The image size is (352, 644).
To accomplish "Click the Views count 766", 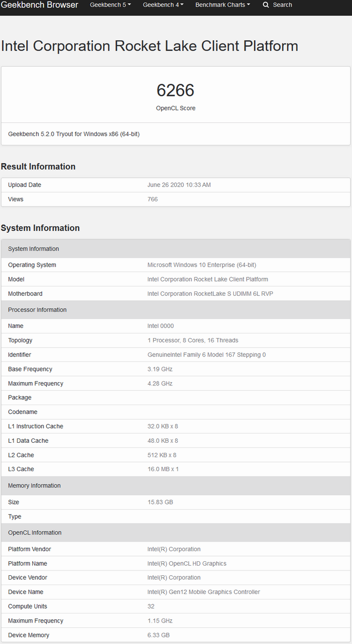I will (x=153, y=199).
